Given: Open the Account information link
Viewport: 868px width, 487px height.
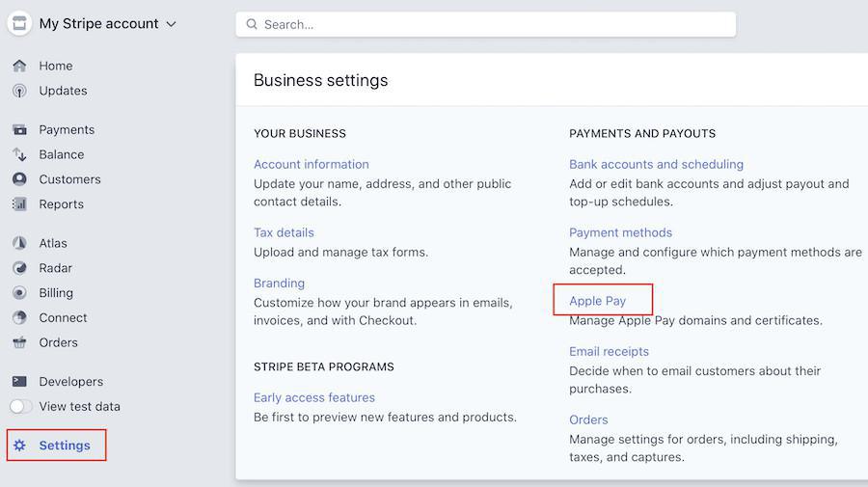Looking at the screenshot, I should pos(311,164).
